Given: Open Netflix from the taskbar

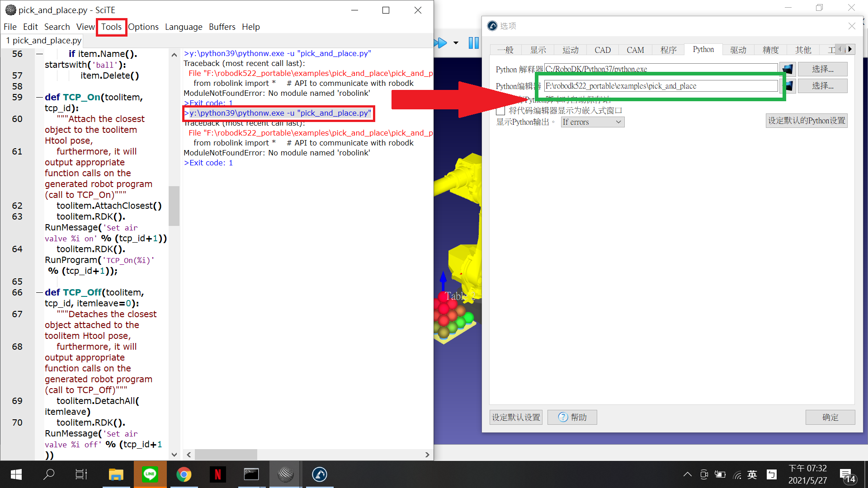Looking at the screenshot, I should 217,474.
